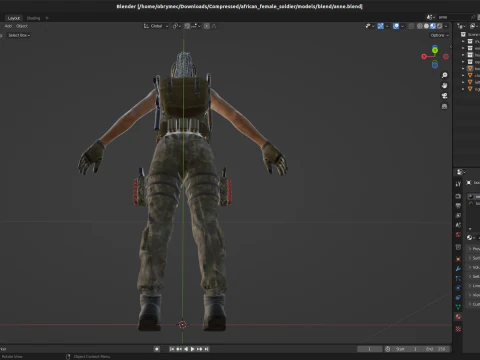This screenshot has height=360, width=480.
Task: Switch to solid viewport shading
Action: [x=426, y=26]
